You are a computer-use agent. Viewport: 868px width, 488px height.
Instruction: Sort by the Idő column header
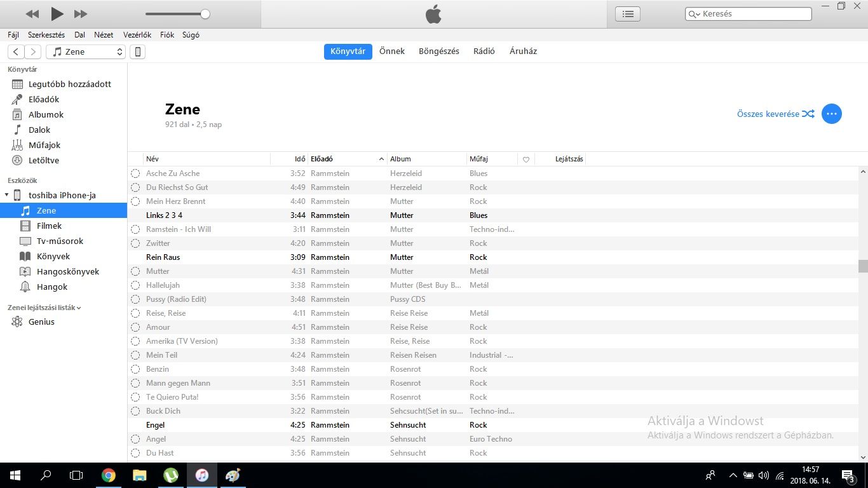(x=289, y=159)
